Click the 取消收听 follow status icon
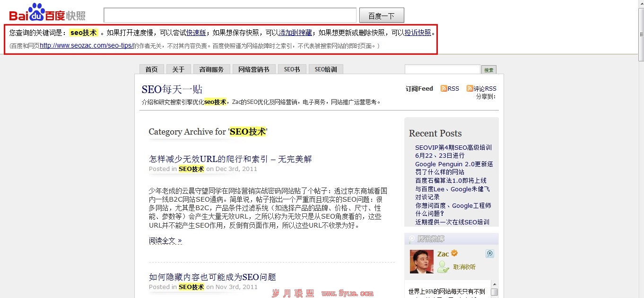 pyautogui.click(x=443, y=267)
